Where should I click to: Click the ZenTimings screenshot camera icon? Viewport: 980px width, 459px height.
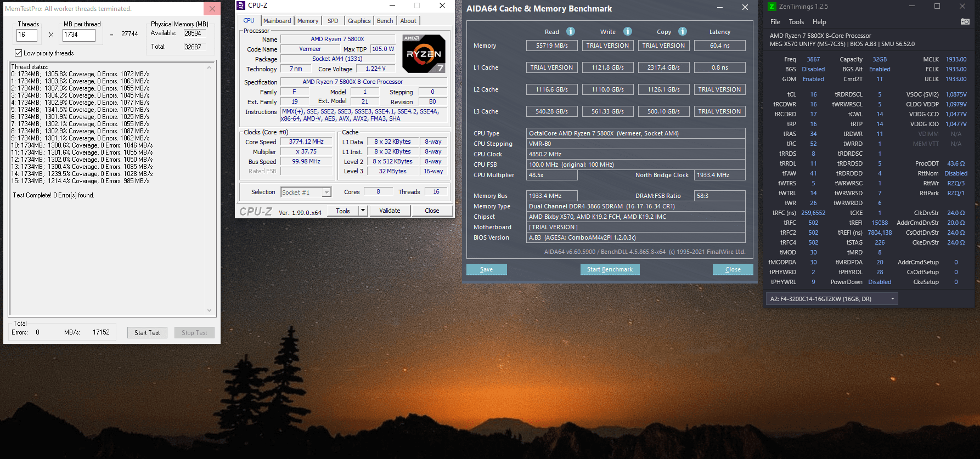[x=965, y=21]
